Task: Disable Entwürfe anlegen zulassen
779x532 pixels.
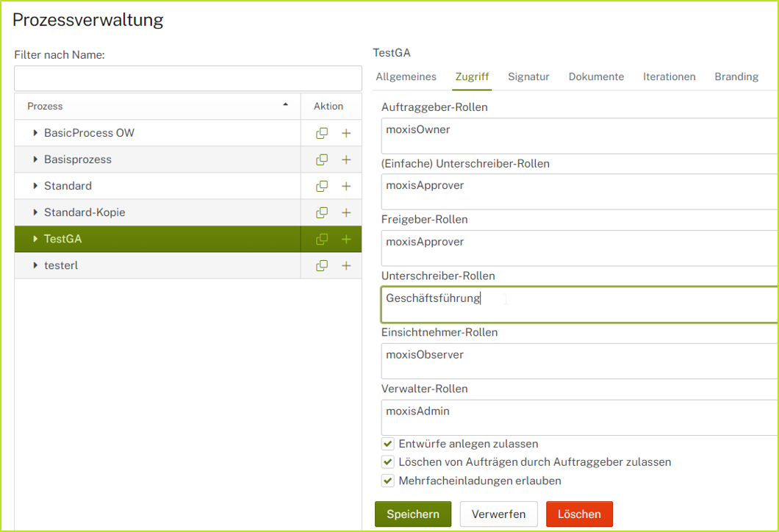Action: 387,444
